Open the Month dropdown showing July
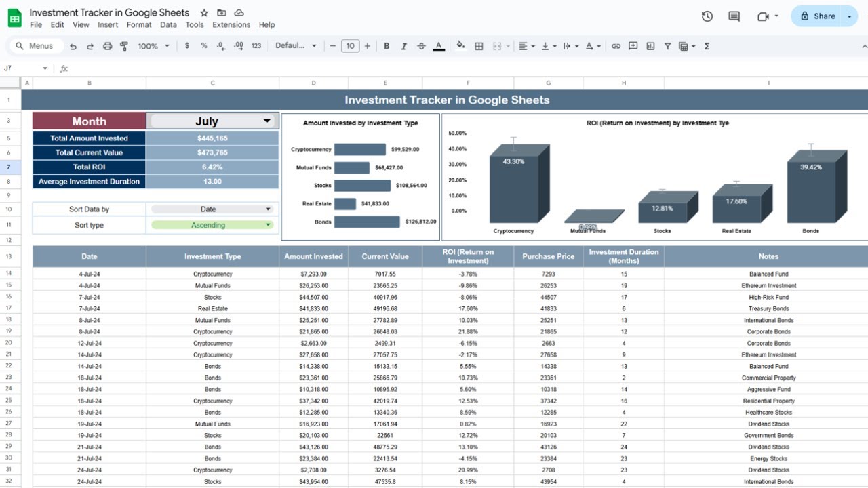 [x=212, y=121]
